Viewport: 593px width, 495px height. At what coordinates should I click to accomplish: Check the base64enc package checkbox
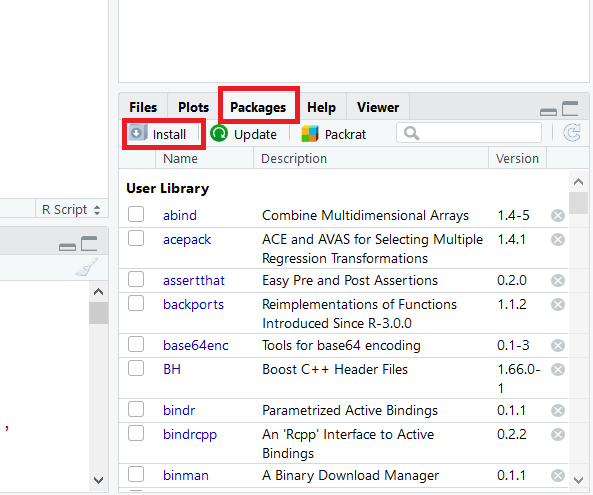[x=136, y=344]
